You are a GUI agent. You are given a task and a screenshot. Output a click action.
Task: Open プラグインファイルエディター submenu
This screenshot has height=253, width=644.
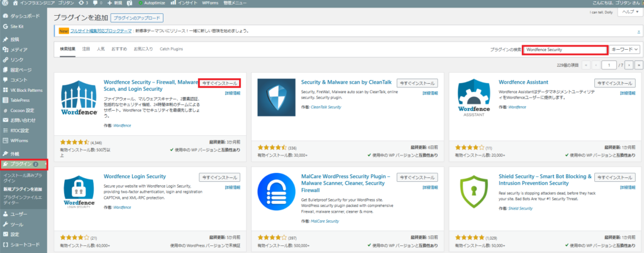tap(22, 200)
